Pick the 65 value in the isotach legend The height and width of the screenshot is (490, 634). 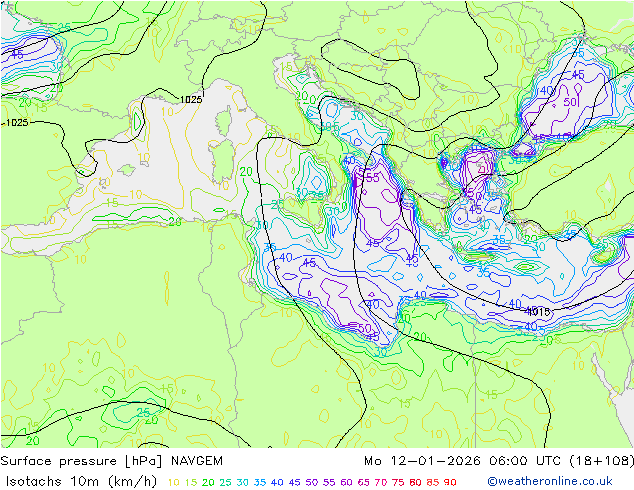pyautogui.click(x=363, y=482)
